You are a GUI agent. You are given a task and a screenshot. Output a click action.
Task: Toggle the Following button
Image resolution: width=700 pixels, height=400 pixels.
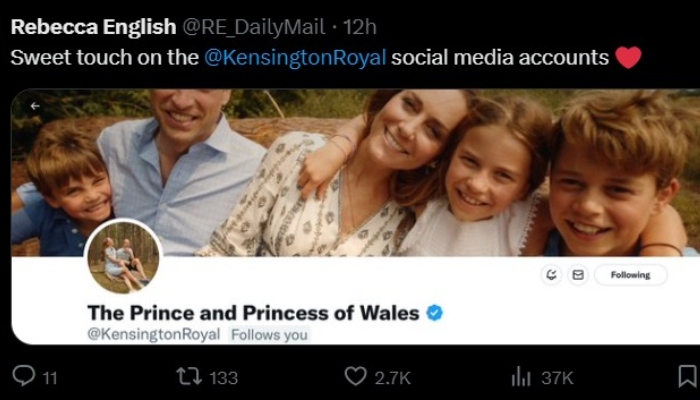pos(629,274)
